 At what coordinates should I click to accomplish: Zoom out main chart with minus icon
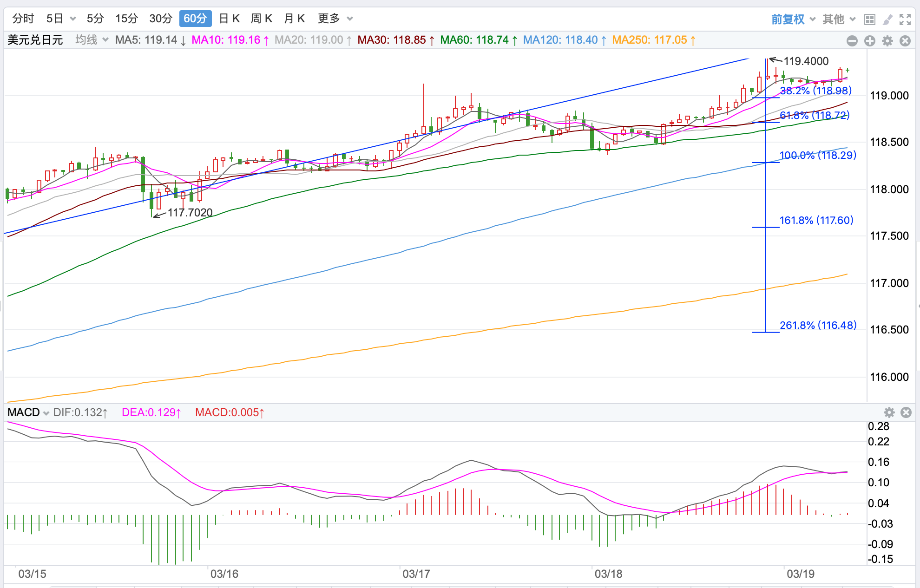852,41
